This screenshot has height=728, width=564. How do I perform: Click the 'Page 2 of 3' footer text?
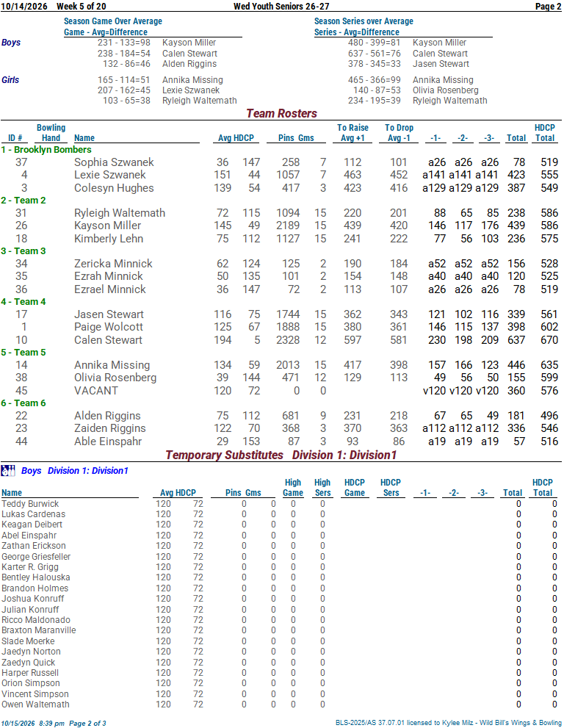coord(87,723)
